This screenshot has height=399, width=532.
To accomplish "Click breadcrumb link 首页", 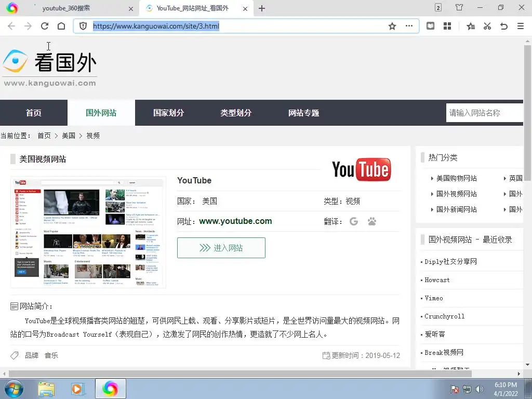I will pyautogui.click(x=44, y=136).
